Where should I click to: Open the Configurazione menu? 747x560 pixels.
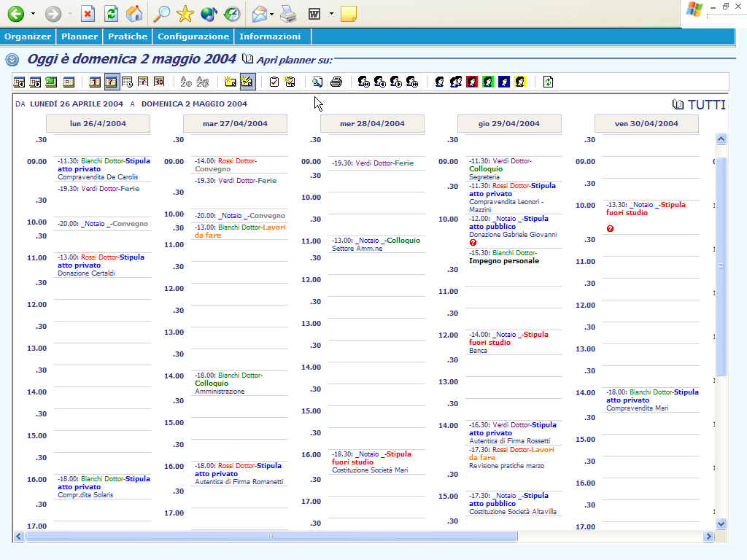click(193, 36)
